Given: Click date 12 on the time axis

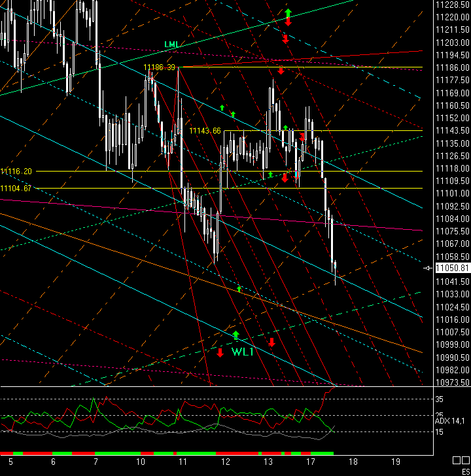Looking at the screenshot, I should [225, 462].
